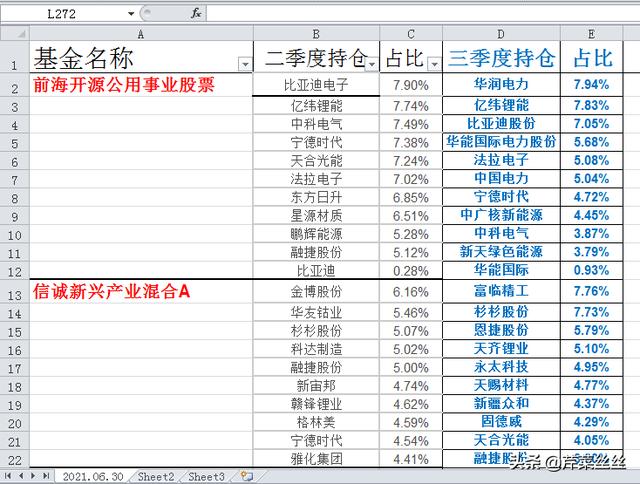This screenshot has height=484, width=640.
Task: Click cell 华润电力
Action: [501, 84]
